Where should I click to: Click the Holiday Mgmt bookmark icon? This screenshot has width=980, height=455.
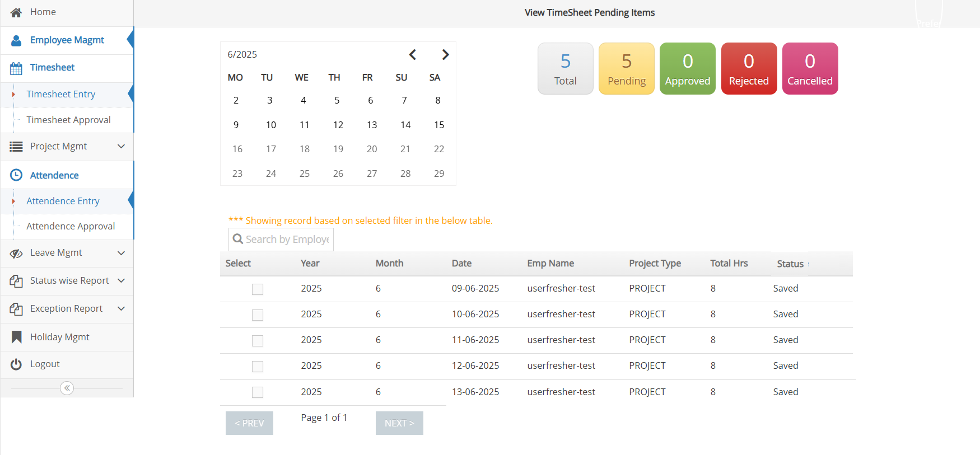click(x=16, y=337)
